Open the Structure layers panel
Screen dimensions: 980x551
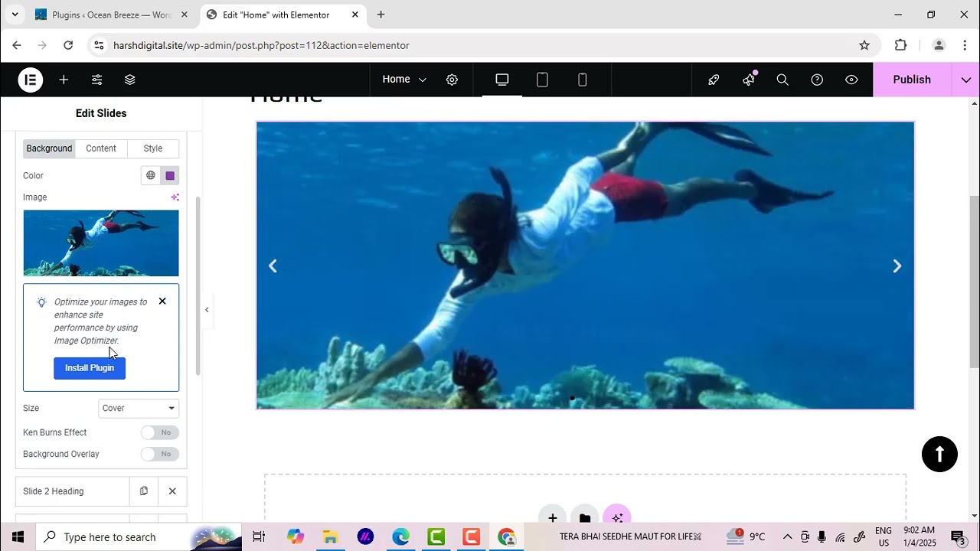point(129,80)
